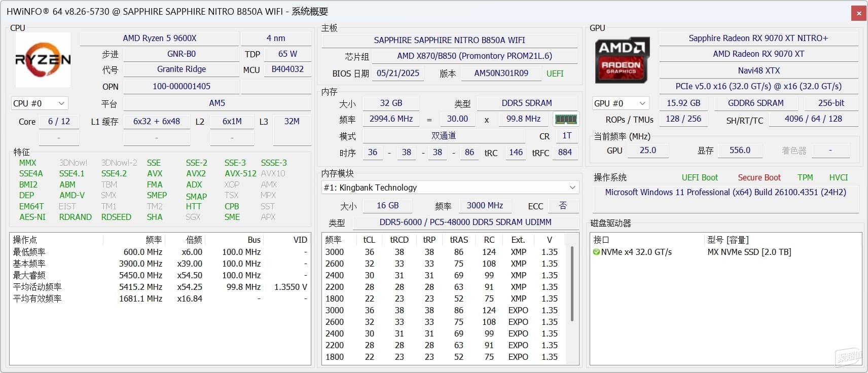Click the AMD Ryzen 5 9600X name field
Screen dimensions: 868x373
tap(159, 38)
